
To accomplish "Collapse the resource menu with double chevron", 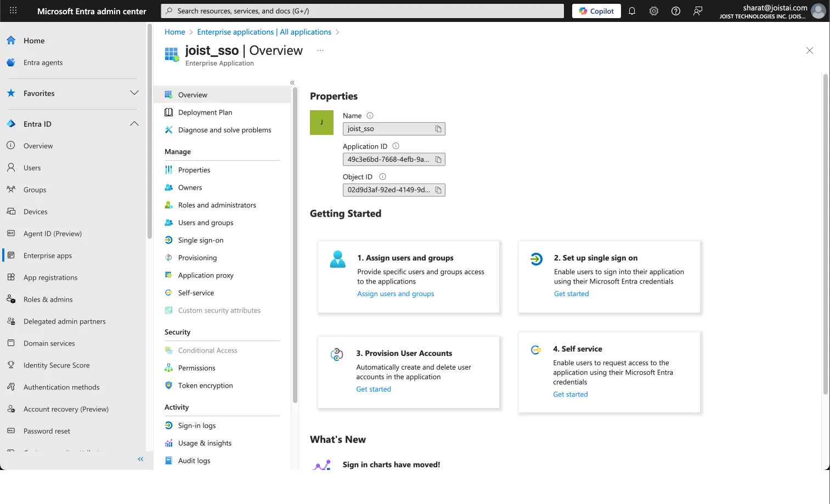I will (x=292, y=83).
